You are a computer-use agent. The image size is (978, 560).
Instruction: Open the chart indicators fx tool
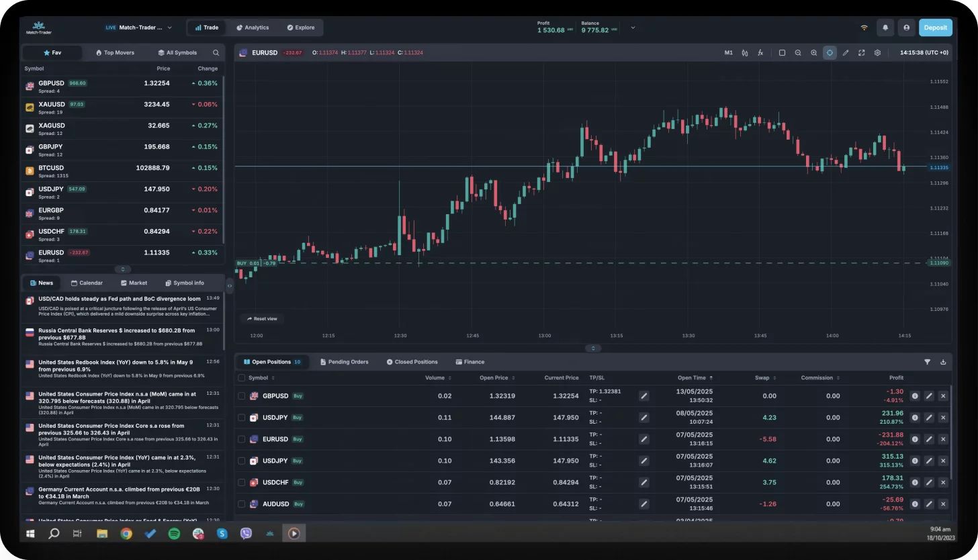coord(760,52)
